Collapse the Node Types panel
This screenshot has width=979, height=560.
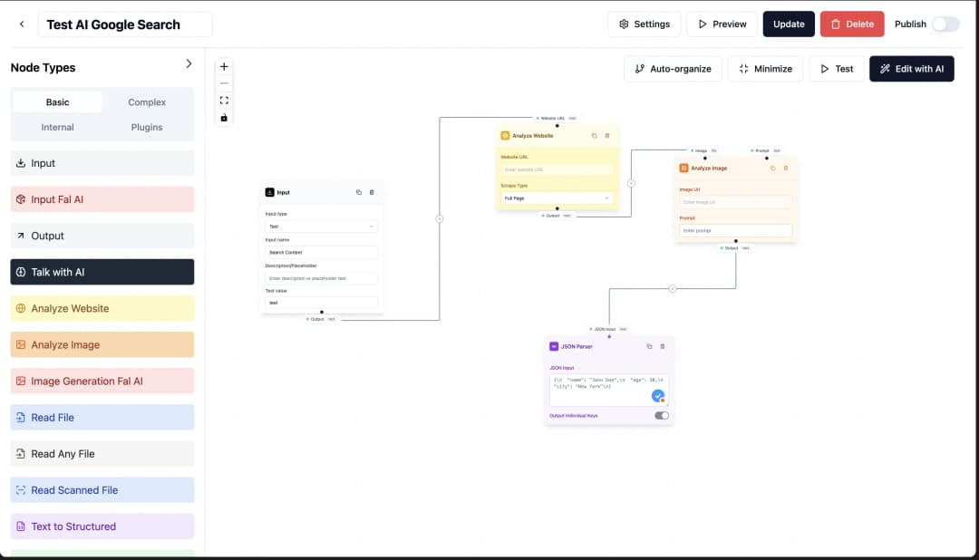click(189, 63)
